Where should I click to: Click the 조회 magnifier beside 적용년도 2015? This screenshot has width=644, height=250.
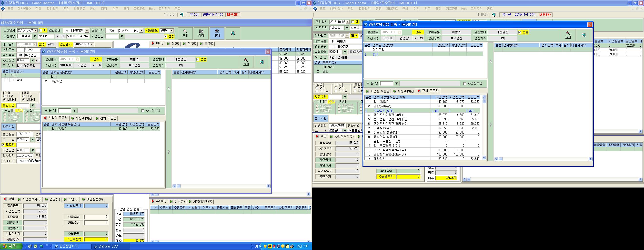point(185,33)
